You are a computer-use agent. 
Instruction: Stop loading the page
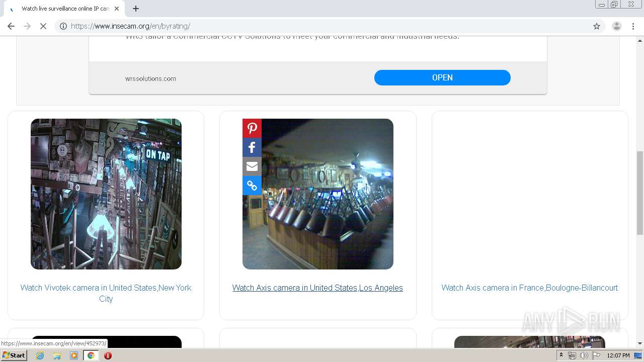(x=43, y=26)
